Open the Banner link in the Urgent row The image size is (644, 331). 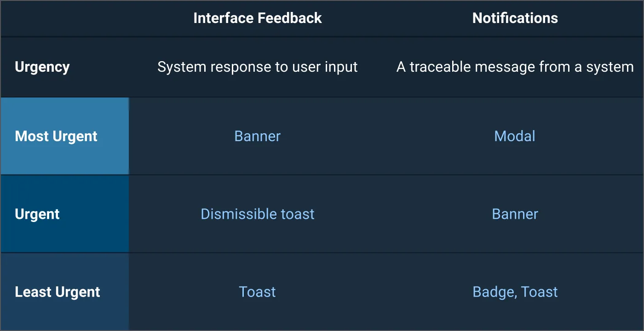click(x=515, y=214)
